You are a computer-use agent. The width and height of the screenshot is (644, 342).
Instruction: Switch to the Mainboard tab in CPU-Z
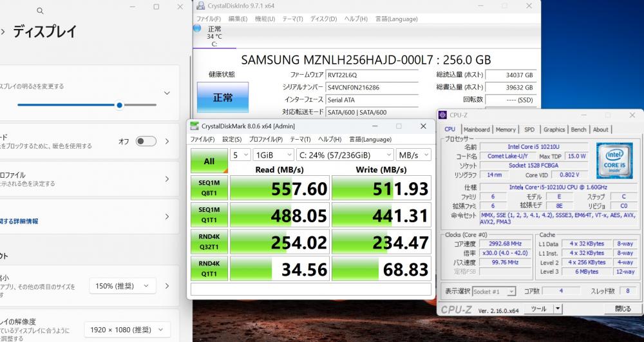coord(477,129)
